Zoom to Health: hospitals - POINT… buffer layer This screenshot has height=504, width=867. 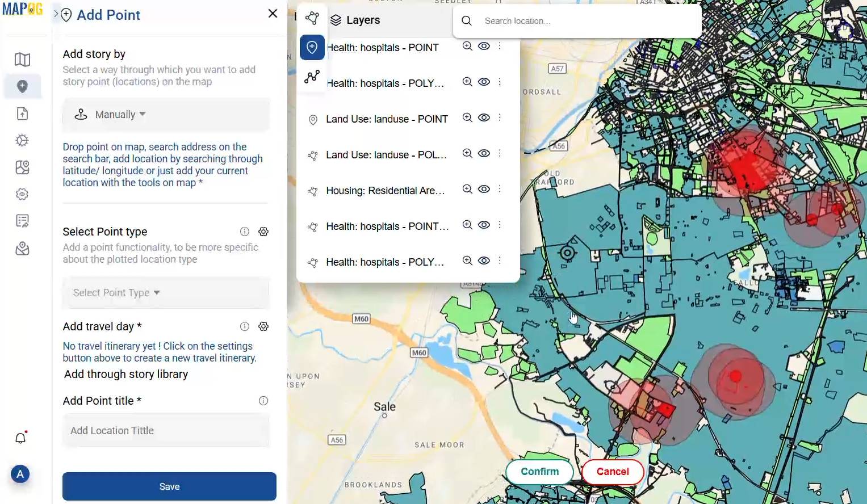(467, 225)
